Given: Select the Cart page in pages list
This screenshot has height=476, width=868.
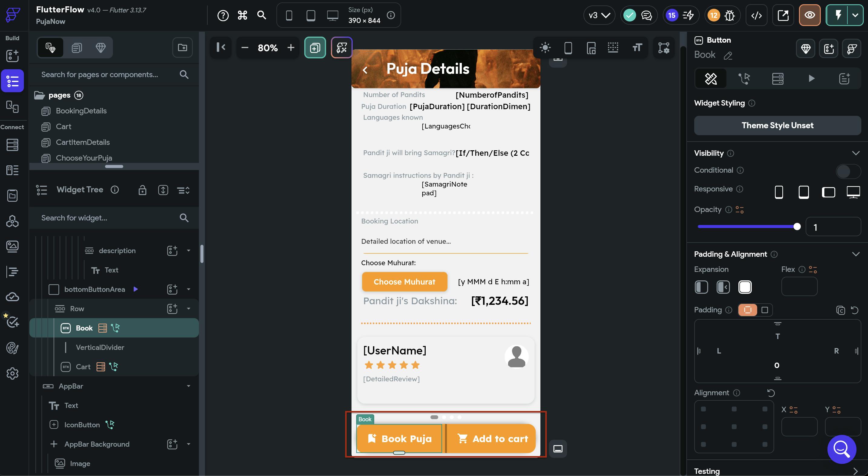Looking at the screenshot, I should [63, 127].
